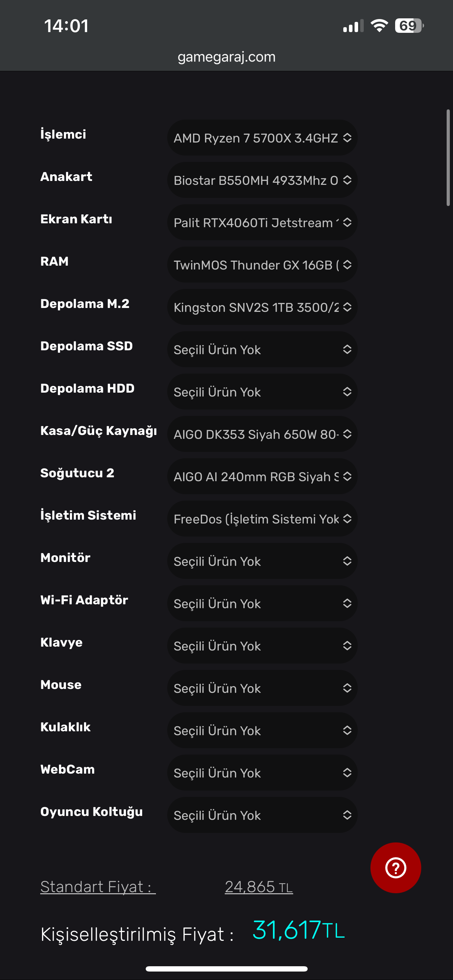Expand the Wi-Fi Adaptör dropdown
The height and width of the screenshot is (980, 453).
262,603
